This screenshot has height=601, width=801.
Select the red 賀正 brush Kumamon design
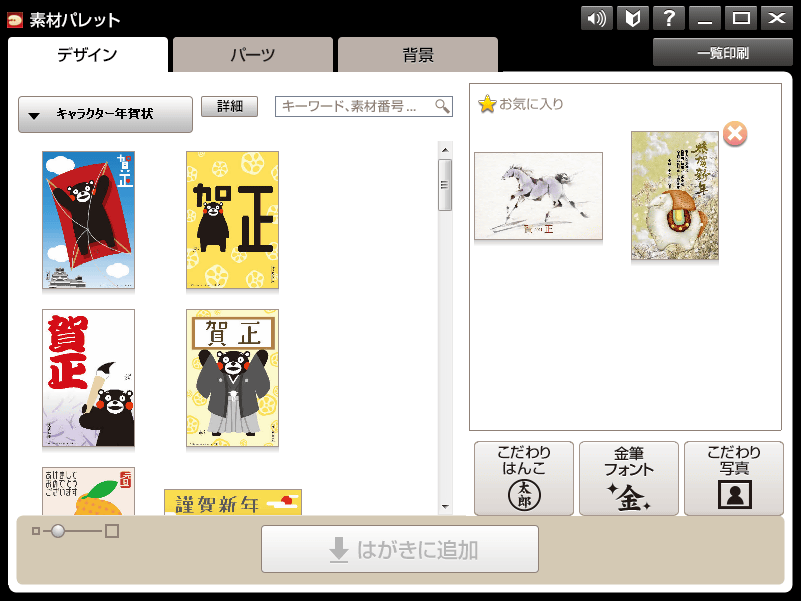click(x=88, y=378)
